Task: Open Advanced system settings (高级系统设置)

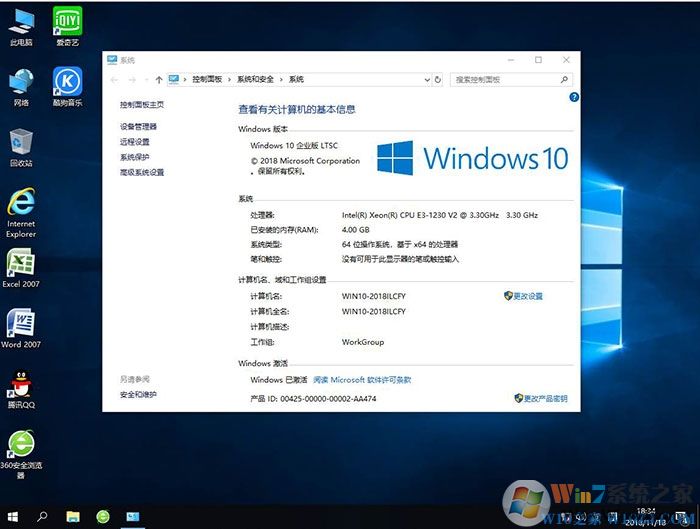Action: (x=142, y=172)
